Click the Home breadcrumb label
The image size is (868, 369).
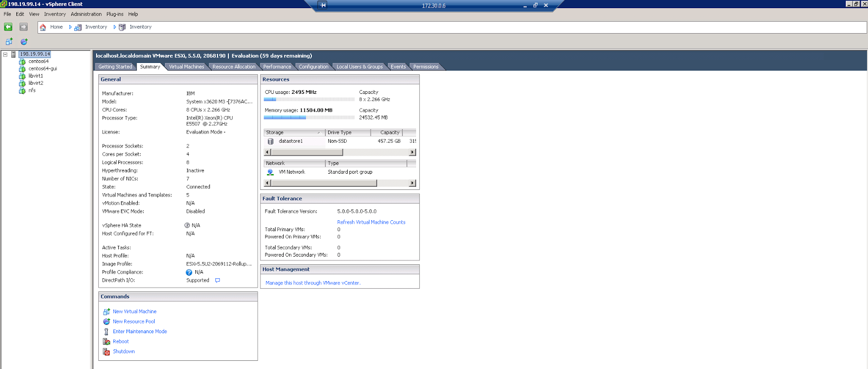tap(56, 27)
